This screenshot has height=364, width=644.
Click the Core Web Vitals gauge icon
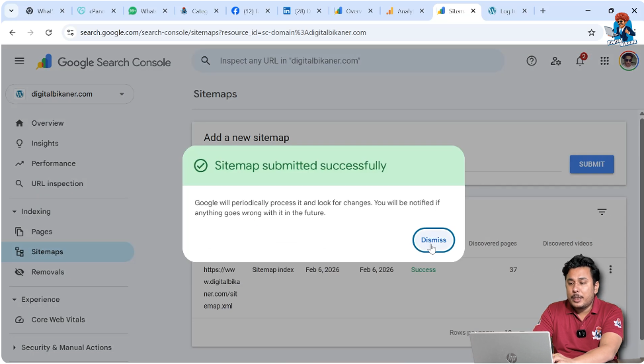coord(19,320)
